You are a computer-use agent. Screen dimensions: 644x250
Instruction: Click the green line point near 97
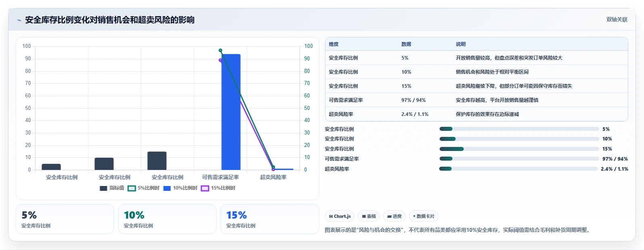pyautogui.click(x=221, y=50)
